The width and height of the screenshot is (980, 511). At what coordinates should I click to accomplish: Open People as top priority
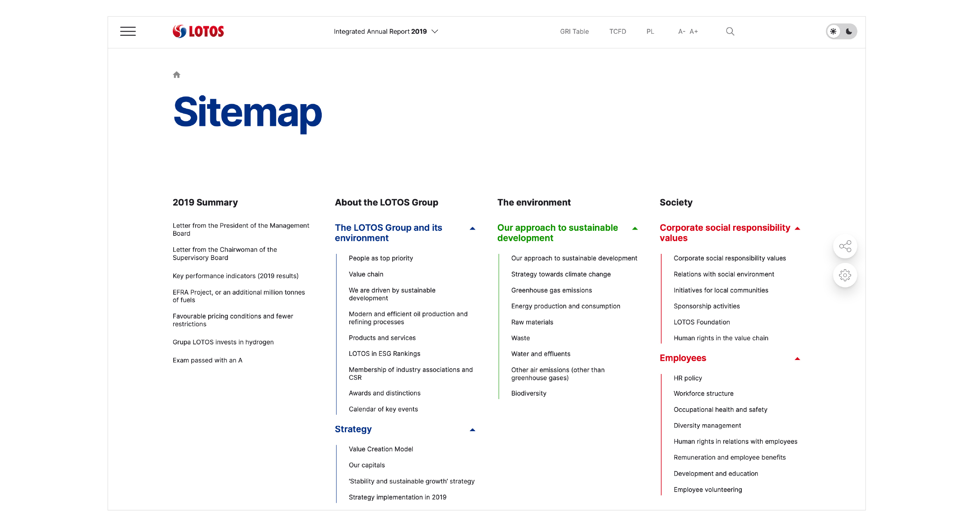(381, 258)
